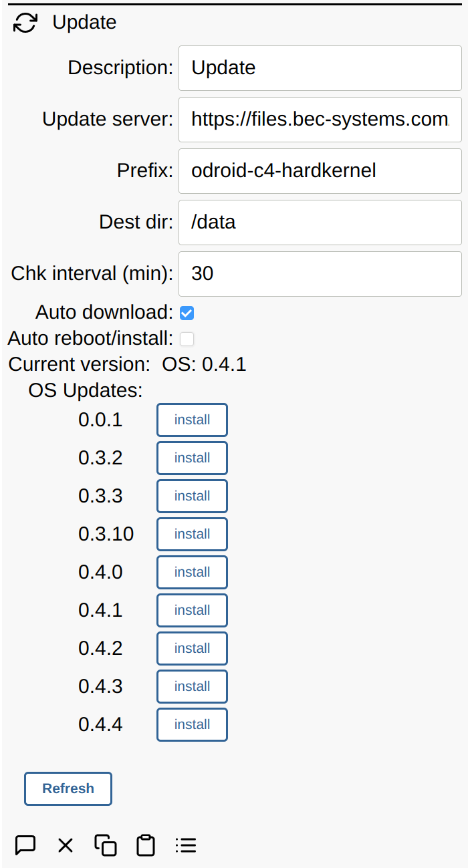The height and width of the screenshot is (868, 470).
Task: Disable the Auto download checkbox
Action: [x=187, y=313]
